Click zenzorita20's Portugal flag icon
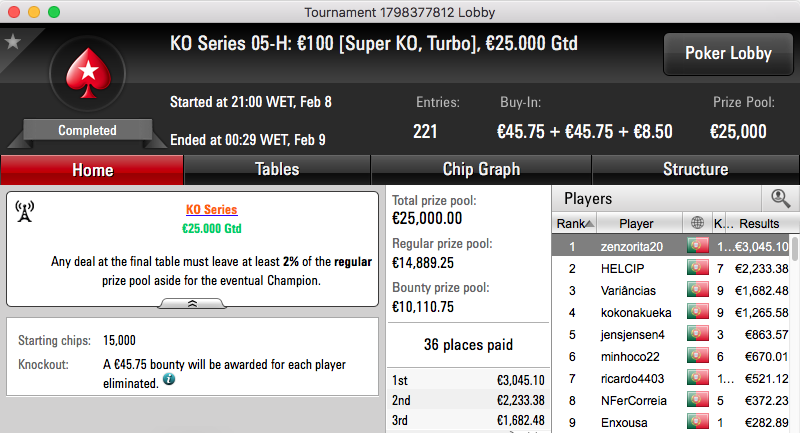The height and width of the screenshot is (433, 800). pyautogui.click(x=697, y=246)
